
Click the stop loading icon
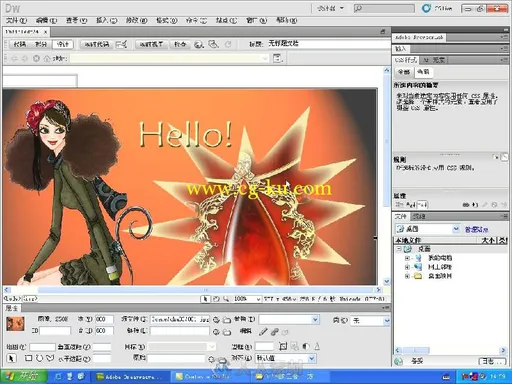36,59
